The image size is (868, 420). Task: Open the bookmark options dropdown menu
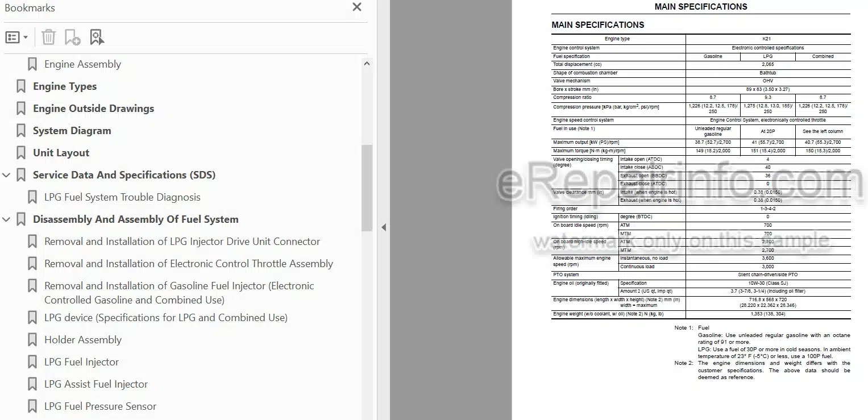tap(16, 38)
